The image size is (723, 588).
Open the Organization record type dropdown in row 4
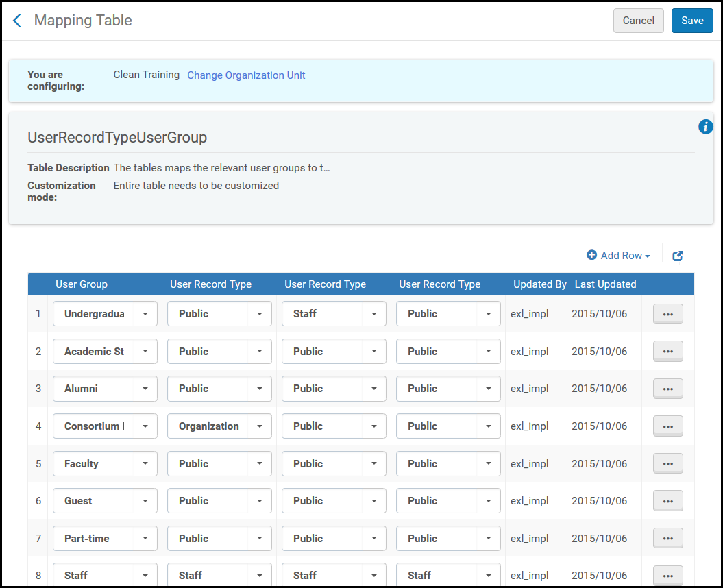point(219,426)
